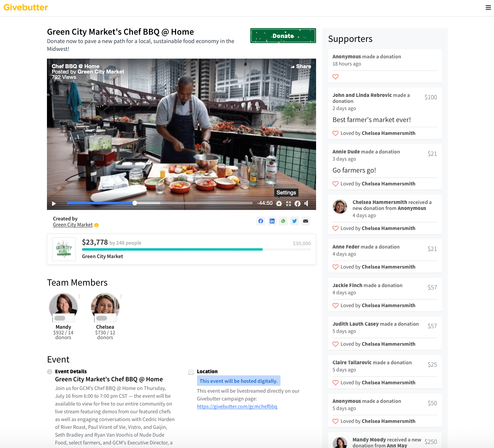494x448 pixels.
Task: Toggle heart on Annie Dude donation
Action: click(x=336, y=184)
